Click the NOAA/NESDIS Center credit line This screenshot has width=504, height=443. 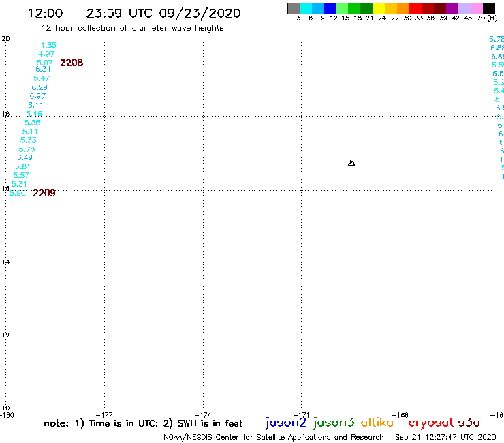coord(274,437)
